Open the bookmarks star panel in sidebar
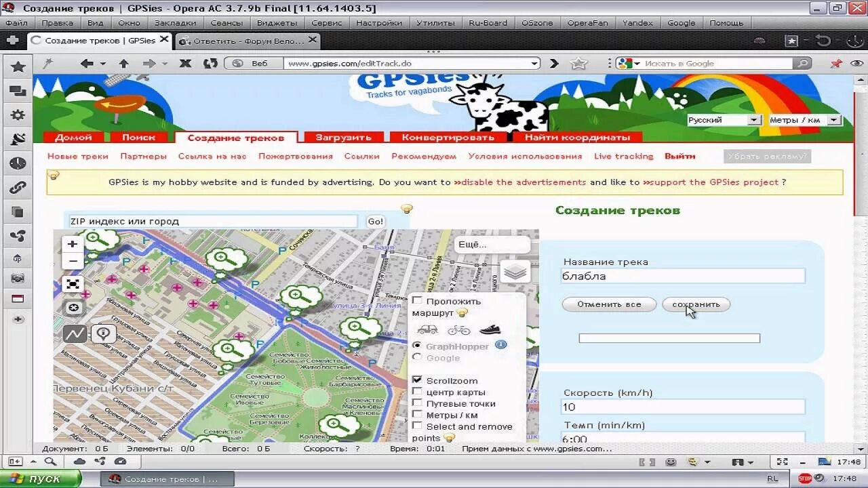This screenshot has width=868, height=488. [18, 66]
